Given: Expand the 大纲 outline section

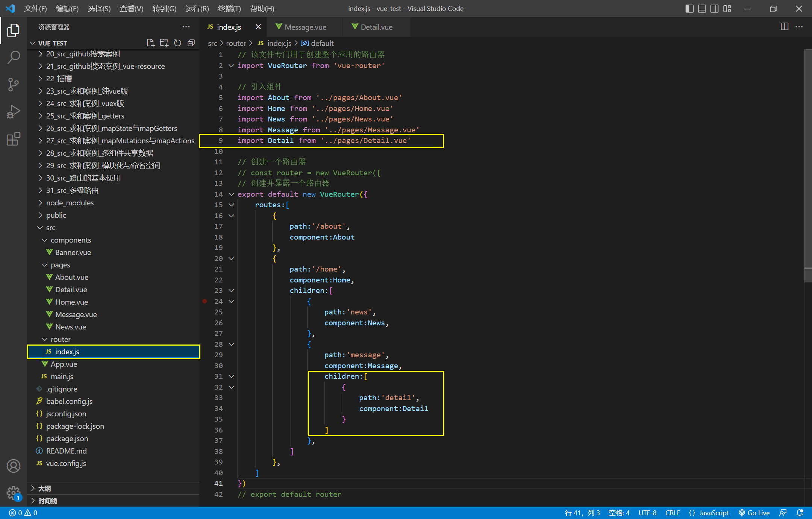Looking at the screenshot, I should click(114, 489).
